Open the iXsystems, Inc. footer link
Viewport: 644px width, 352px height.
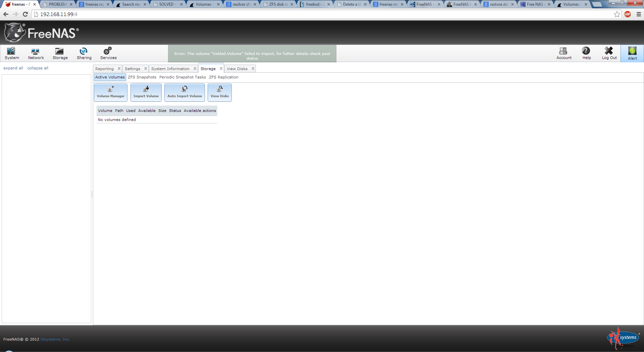click(x=55, y=339)
